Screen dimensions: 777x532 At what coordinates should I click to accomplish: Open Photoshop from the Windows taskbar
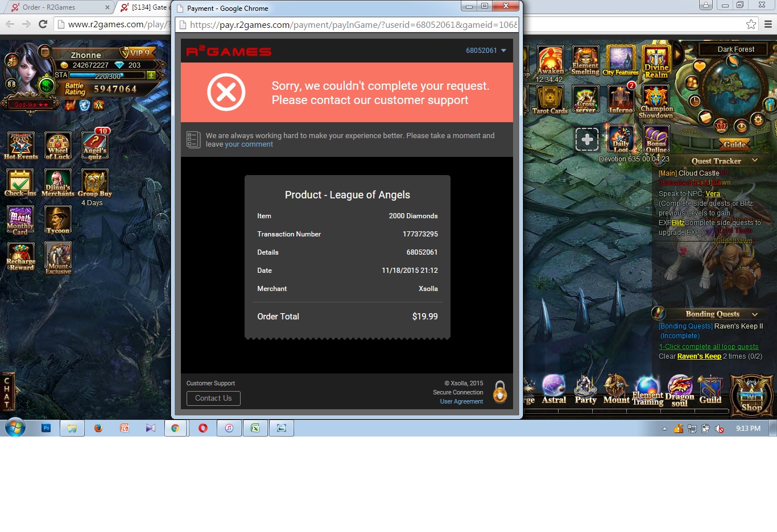pyautogui.click(x=47, y=428)
